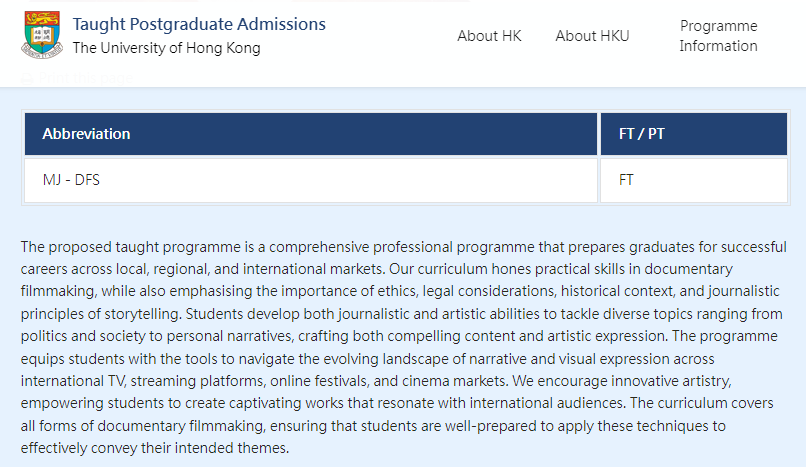
Task: Click the first line of the programme description
Action: click(x=404, y=247)
